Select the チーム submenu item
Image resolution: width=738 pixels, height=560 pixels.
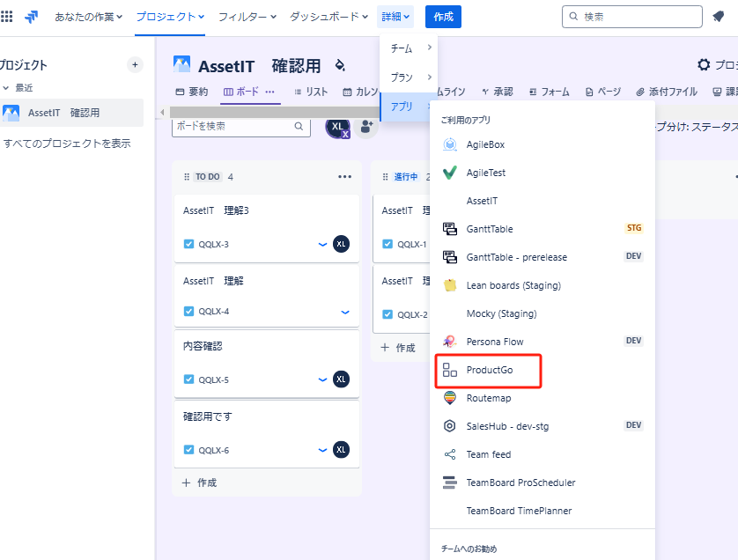point(408,48)
